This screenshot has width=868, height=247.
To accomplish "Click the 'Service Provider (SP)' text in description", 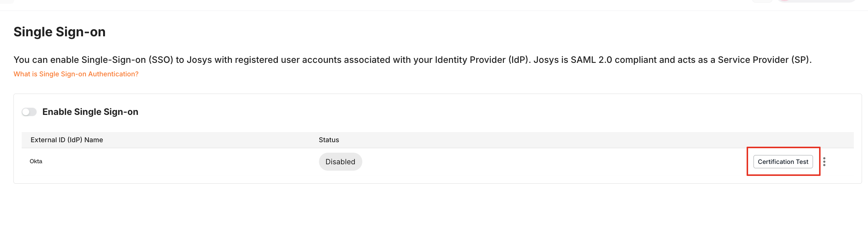I will tap(764, 60).
